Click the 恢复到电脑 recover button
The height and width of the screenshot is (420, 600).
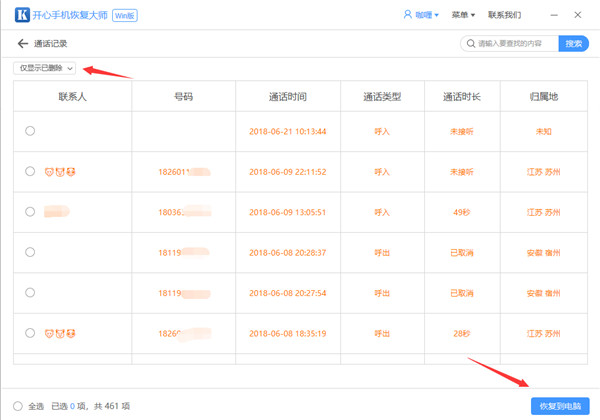tap(560, 406)
